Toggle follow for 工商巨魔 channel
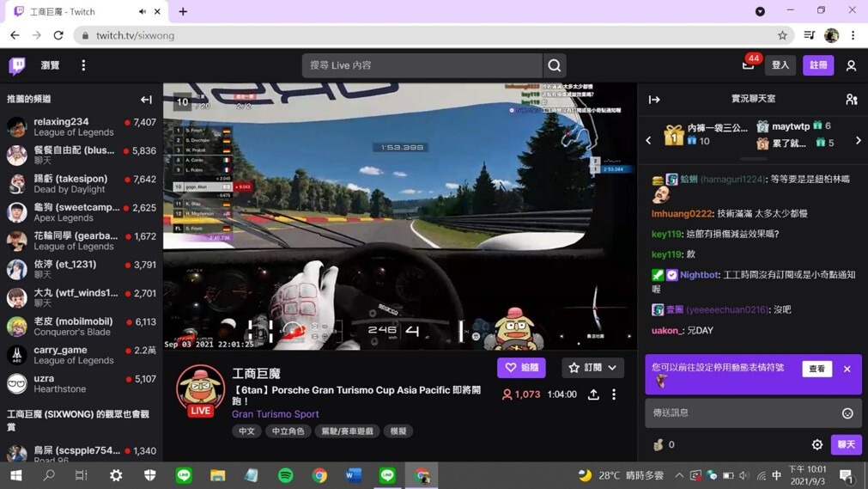This screenshot has height=489, width=868. coord(521,368)
